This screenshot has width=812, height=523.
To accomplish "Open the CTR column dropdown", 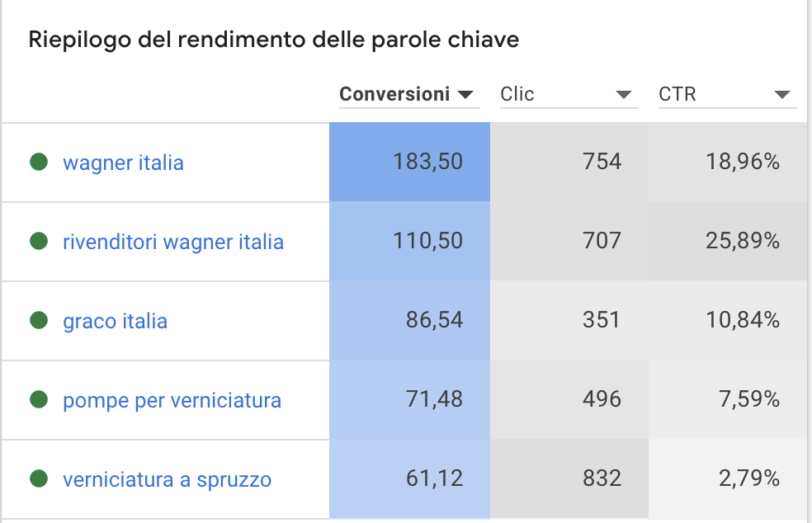I will point(727,95).
